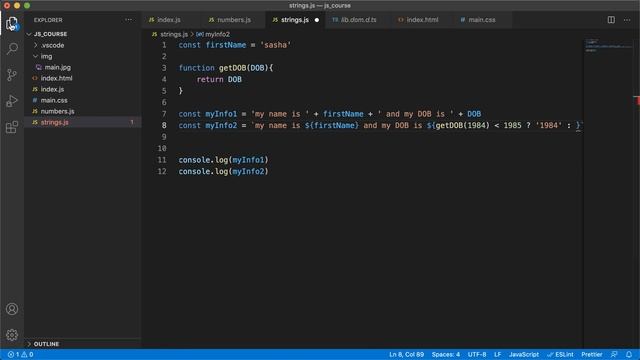Click myInfo1 variable on line 7

[x=221, y=114]
